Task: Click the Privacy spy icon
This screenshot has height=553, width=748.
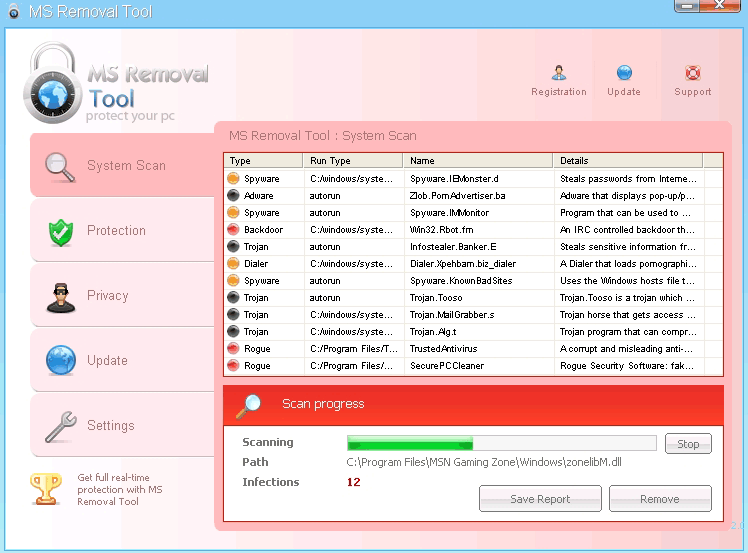Action: [x=61, y=296]
